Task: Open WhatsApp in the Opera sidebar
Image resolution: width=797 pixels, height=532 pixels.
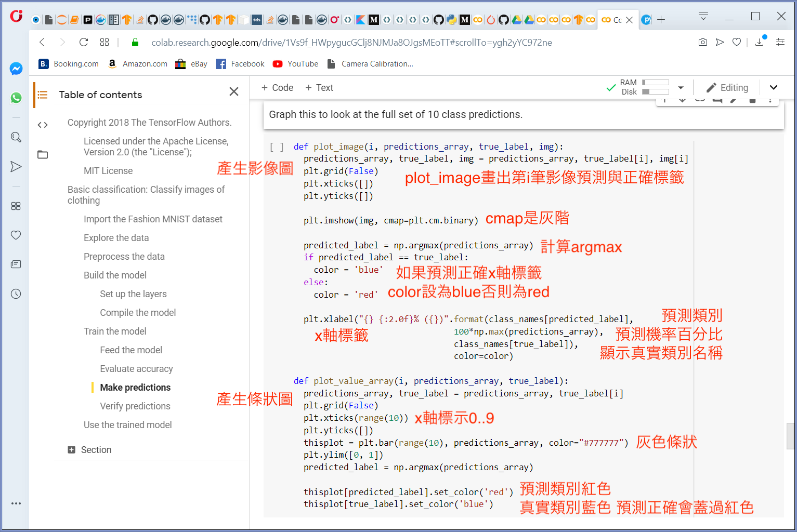Action: click(16, 98)
